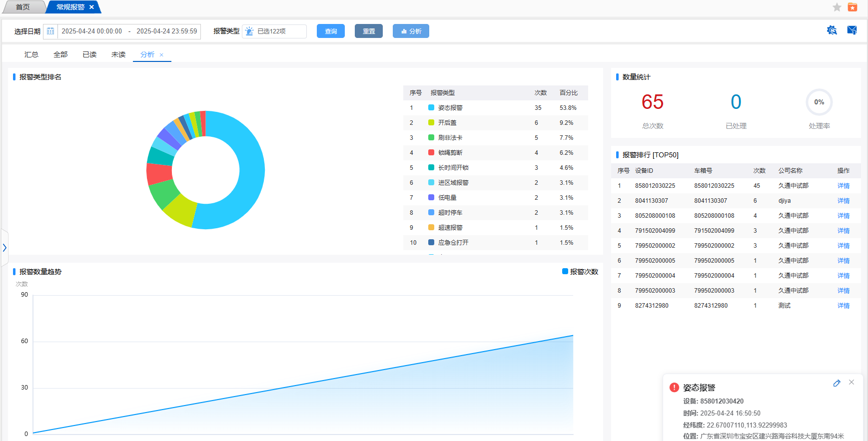The height and width of the screenshot is (441, 868).
Task: Close the 常规报警 tab with its X
Action: point(91,7)
